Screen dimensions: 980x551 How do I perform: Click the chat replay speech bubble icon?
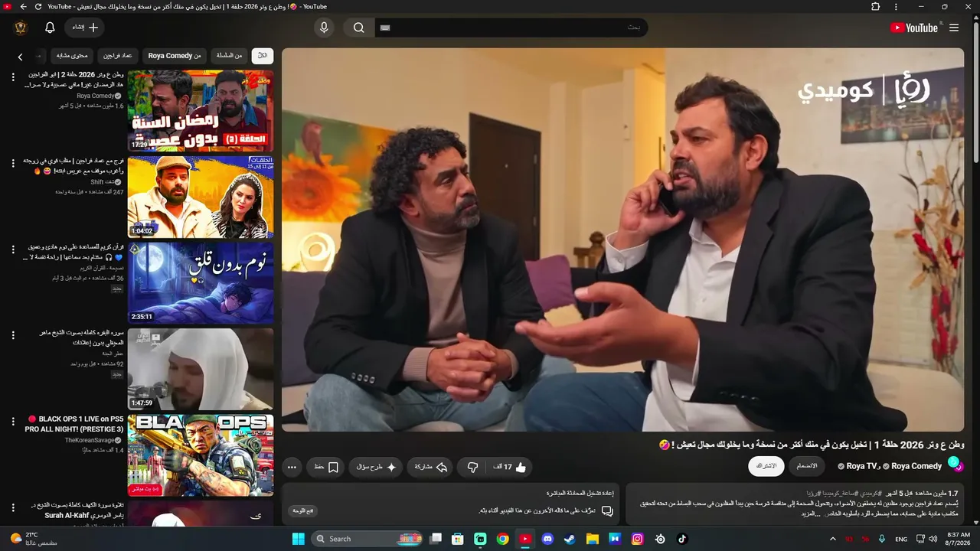tap(606, 510)
